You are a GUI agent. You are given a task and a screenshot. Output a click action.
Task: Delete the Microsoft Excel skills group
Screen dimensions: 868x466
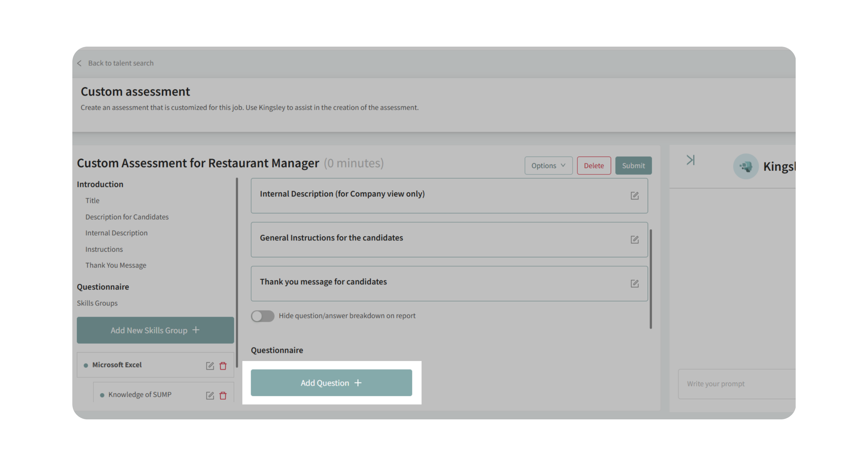(x=223, y=366)
